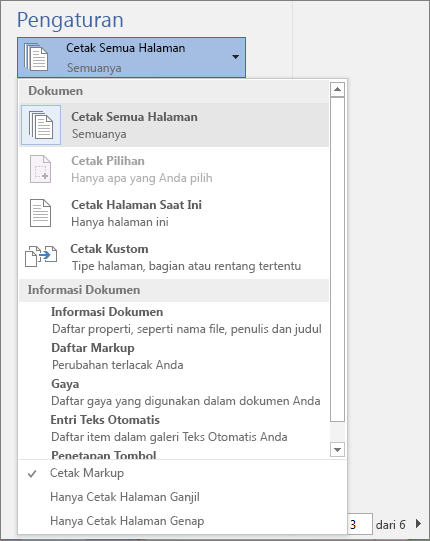Viewport: 430px width, 541px height.
Task: Click the grey Informasi Dokumen section header
Action: click(x=174, y=290)
